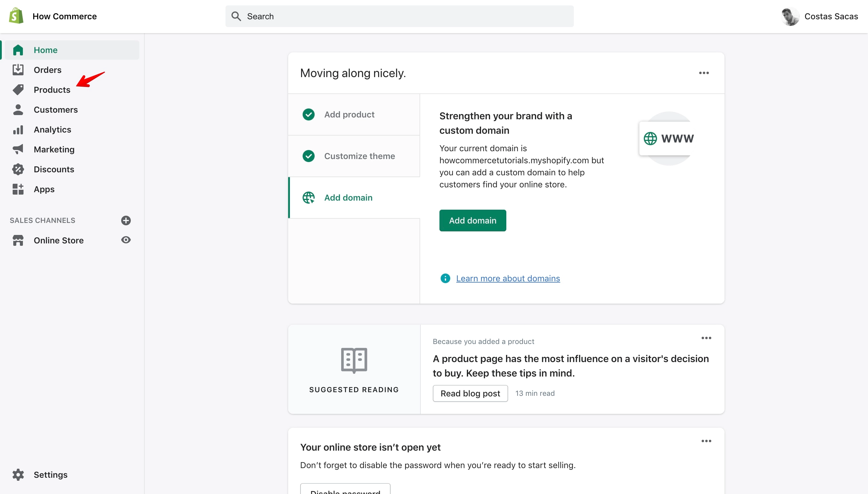Screen dimensions: 868x494
Task: Click Costas Sacas account name
Action: pyautogui.click(x=831, y=16)
